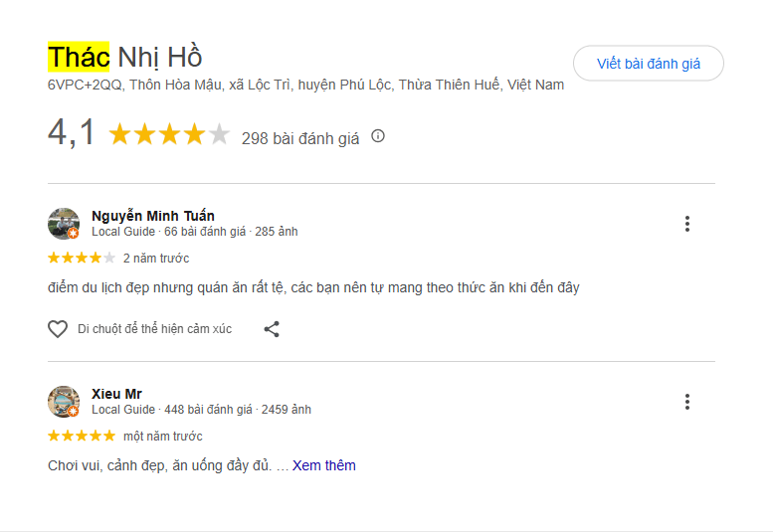Image resolution: width=773 pixels, height=532 pixels.
Task: Click the address line with Thôn Hòa Mậu
Action: pyautogui.click(x=305, y=85)
